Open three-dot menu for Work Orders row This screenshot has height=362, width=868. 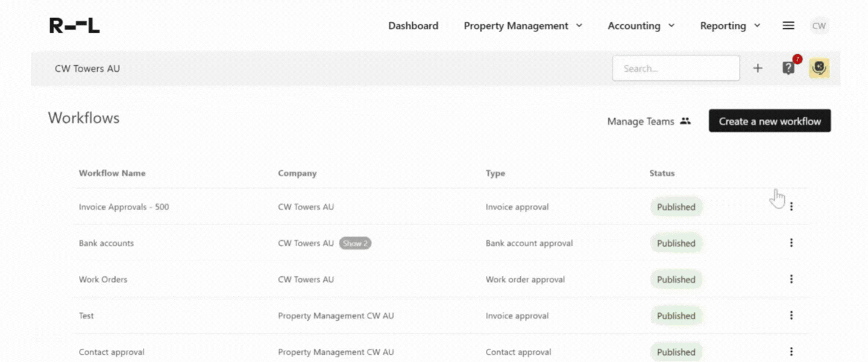click(791, 279)
